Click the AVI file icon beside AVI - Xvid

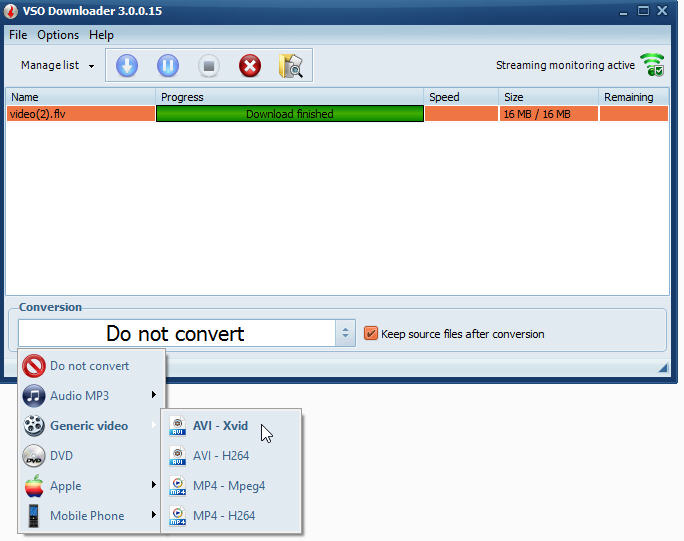[x=178, y=426]
